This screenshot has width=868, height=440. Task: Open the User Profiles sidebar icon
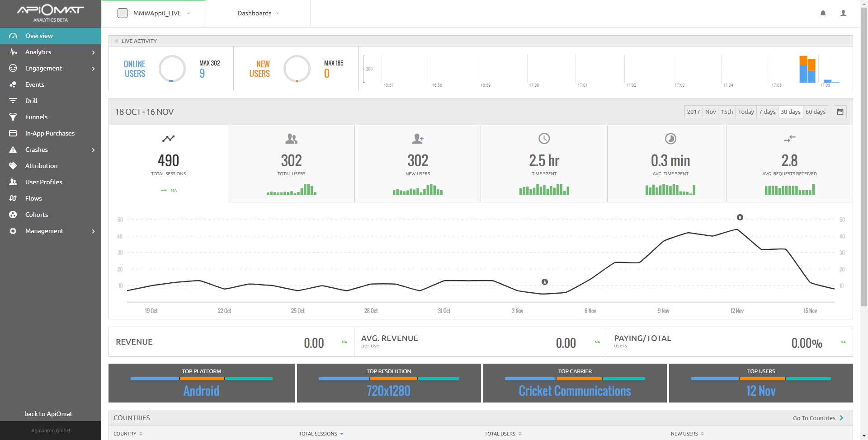(13, 182)
